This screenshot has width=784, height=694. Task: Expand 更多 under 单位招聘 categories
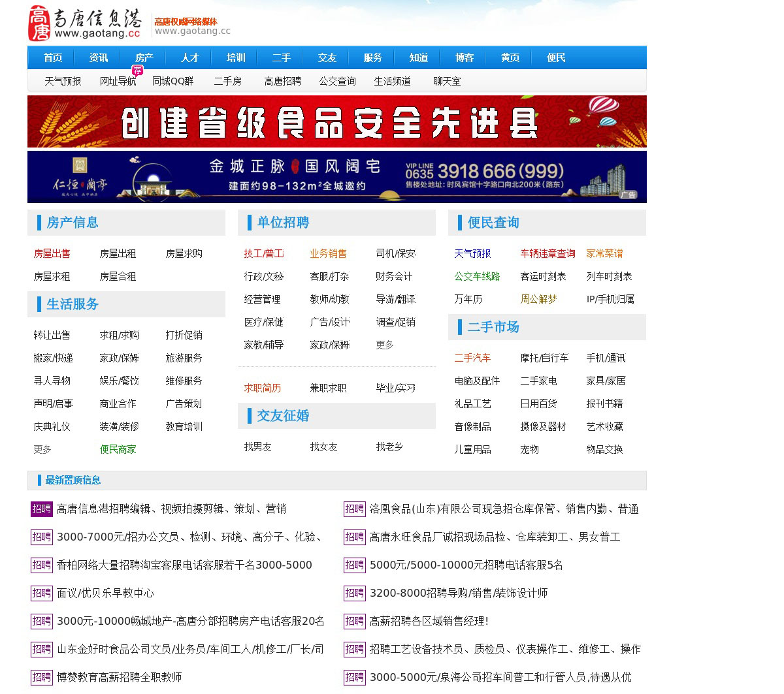click(x=385, y=345)
